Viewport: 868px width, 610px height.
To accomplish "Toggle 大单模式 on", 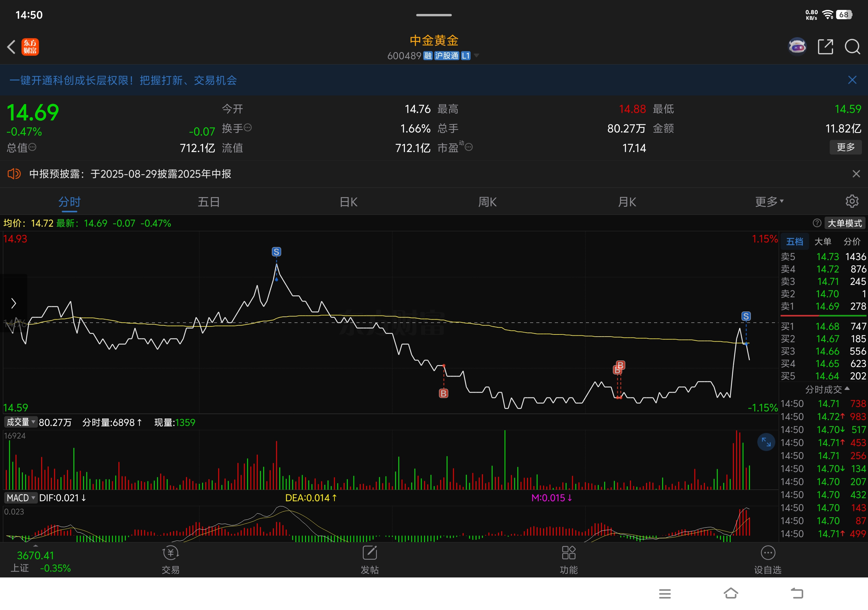I will click(844, 223).
